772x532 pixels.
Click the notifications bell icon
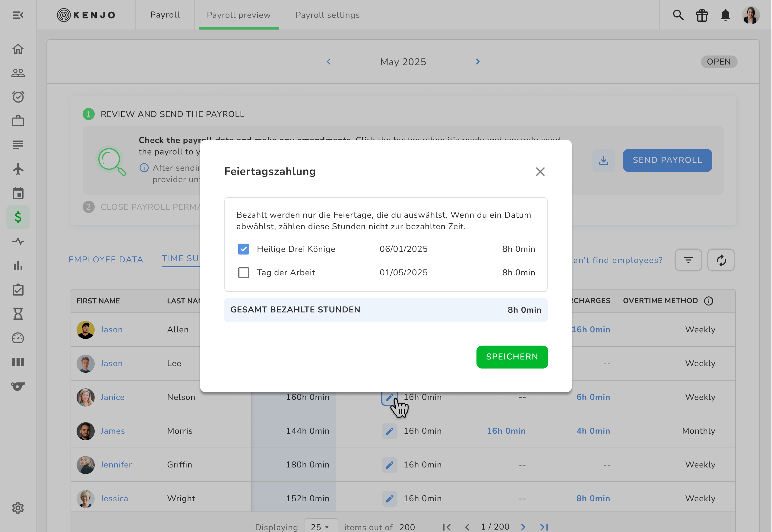(725, 15)
